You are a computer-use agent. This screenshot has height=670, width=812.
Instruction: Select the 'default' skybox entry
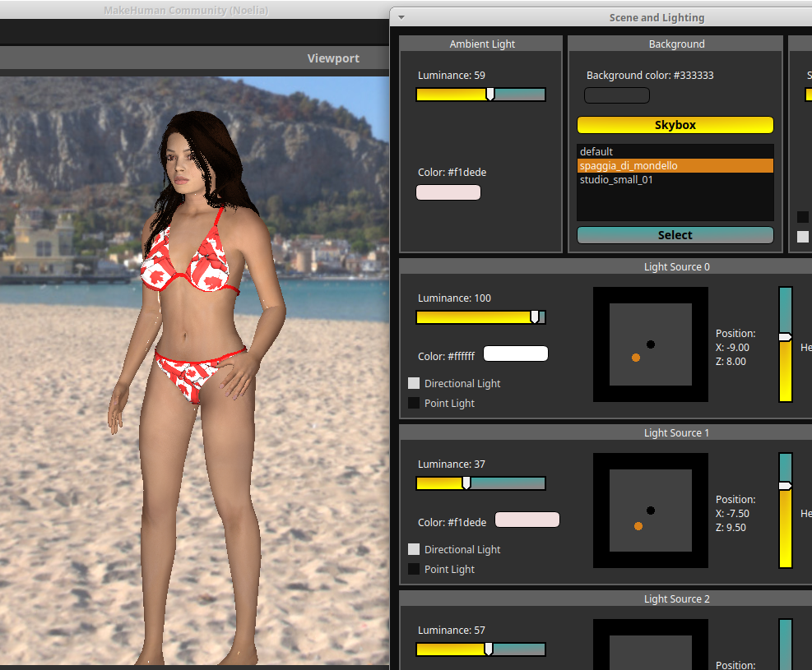pos(596,152)
